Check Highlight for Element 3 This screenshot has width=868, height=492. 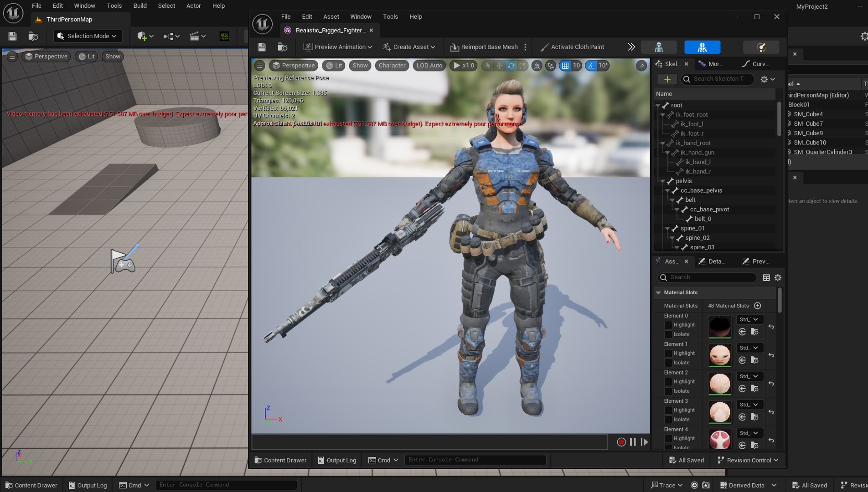pyautogui.click(x=668, y=410)
